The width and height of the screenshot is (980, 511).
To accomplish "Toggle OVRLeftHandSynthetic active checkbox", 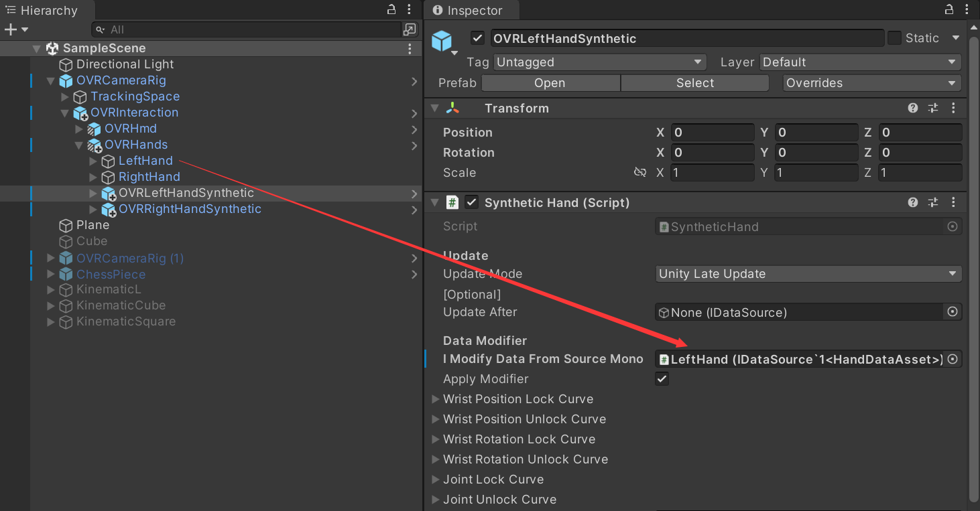I will [477, 38].
